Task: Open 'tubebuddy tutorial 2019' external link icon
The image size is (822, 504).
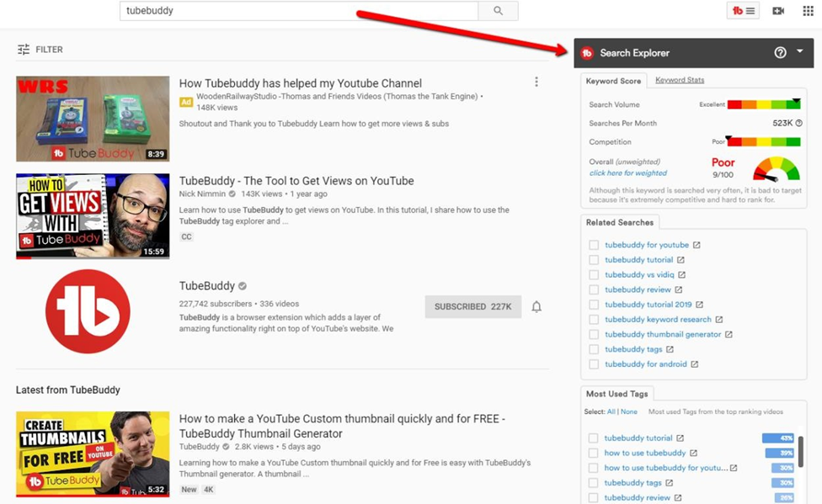Action: pyautogui.click(x=699, y=305)
